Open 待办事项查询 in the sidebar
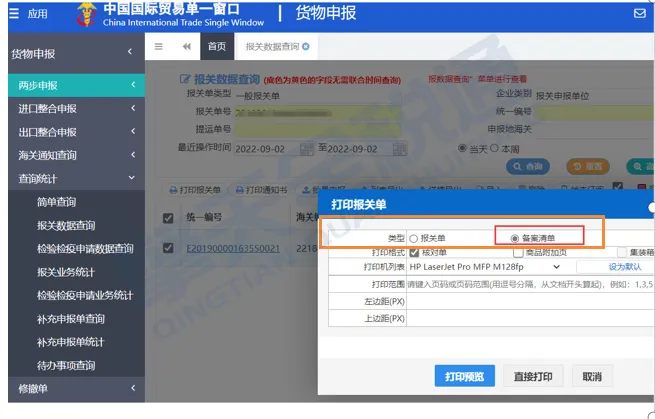Image resolution: width=655 pixels, height=419 pixels. click(x=66, y=366)
